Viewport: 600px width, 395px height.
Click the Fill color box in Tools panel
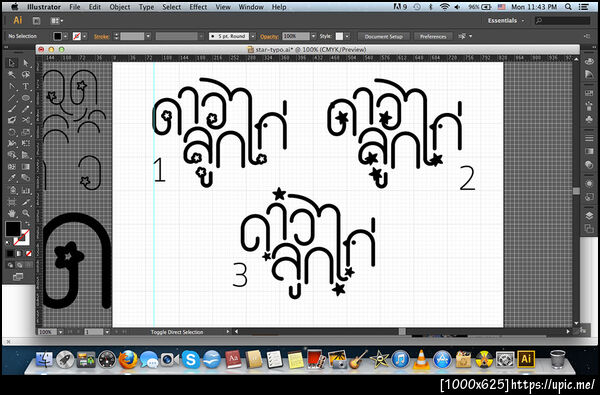click(x=12, y=229)
